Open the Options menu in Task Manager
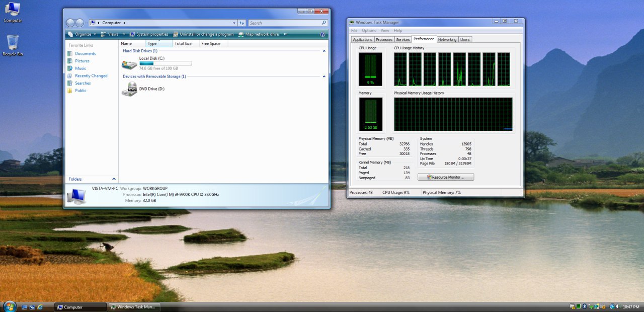The image size is (644, 312). [x=369, y=31]
